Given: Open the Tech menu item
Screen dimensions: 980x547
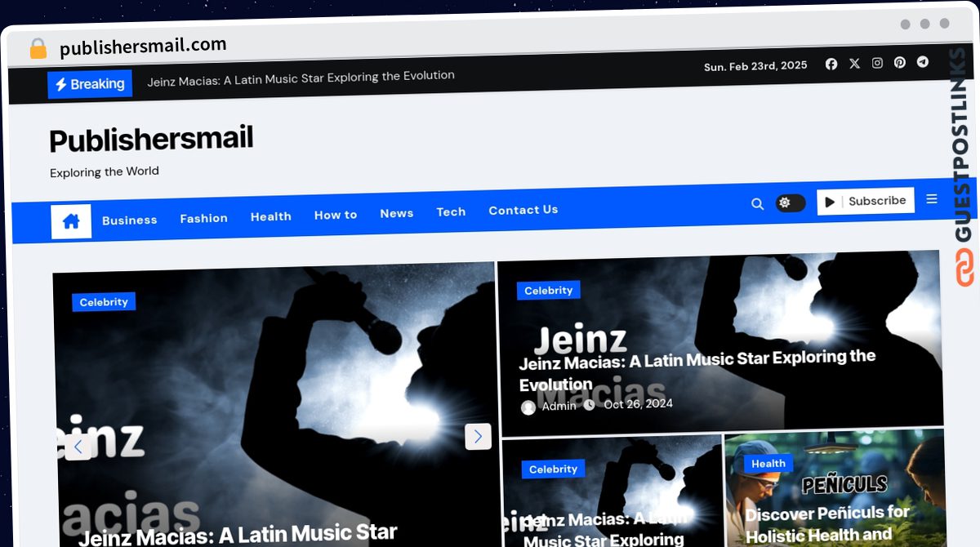Looking at the screenshot, I should click(451, 211).
